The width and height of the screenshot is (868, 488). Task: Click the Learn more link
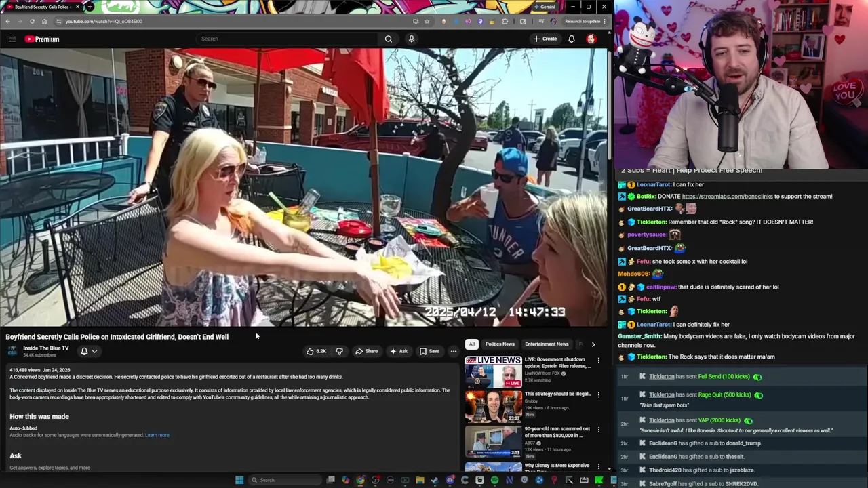point(157,435)
